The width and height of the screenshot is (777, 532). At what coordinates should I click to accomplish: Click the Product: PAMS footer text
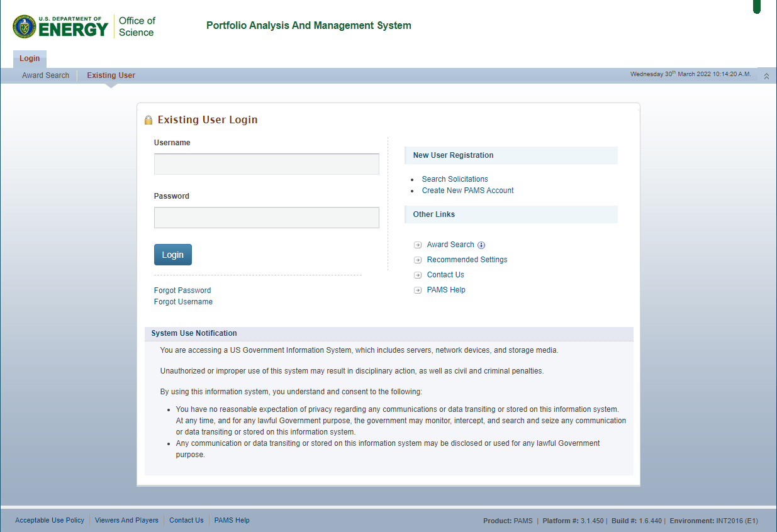[508, 521]
